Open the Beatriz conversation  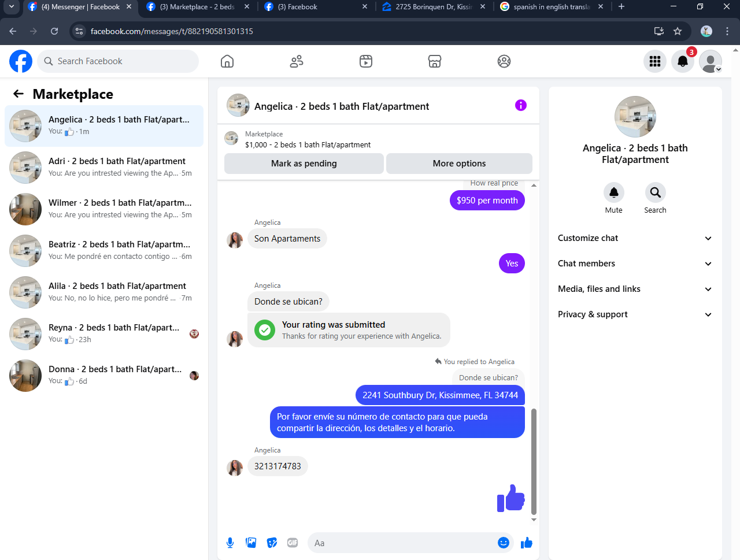pos(104,251)
